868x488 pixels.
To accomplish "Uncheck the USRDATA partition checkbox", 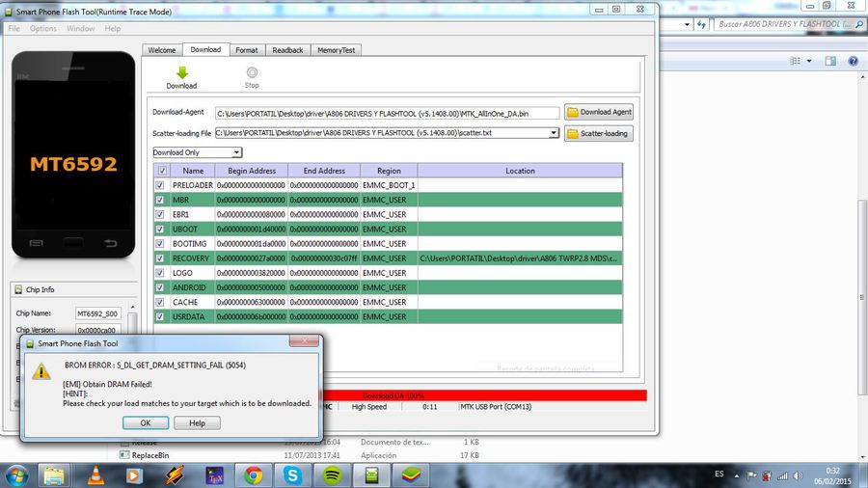I will (x=160, y=317).
